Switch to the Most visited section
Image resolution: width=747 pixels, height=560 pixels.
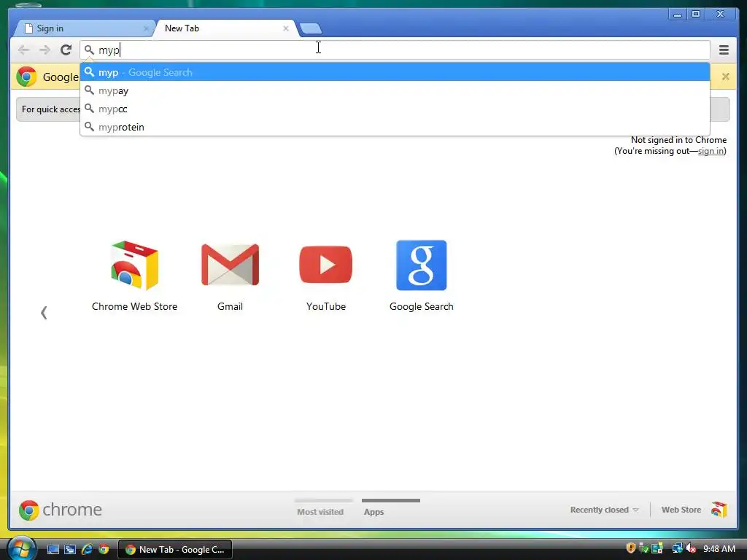click(x=320, y=512)
